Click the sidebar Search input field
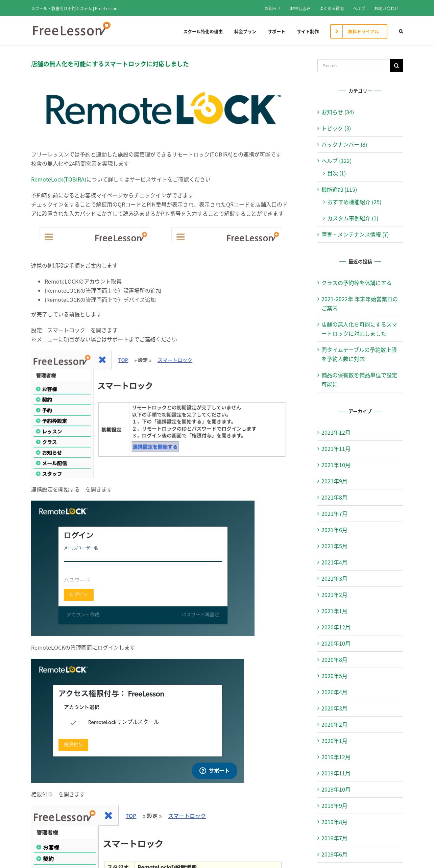 (354, 66)
